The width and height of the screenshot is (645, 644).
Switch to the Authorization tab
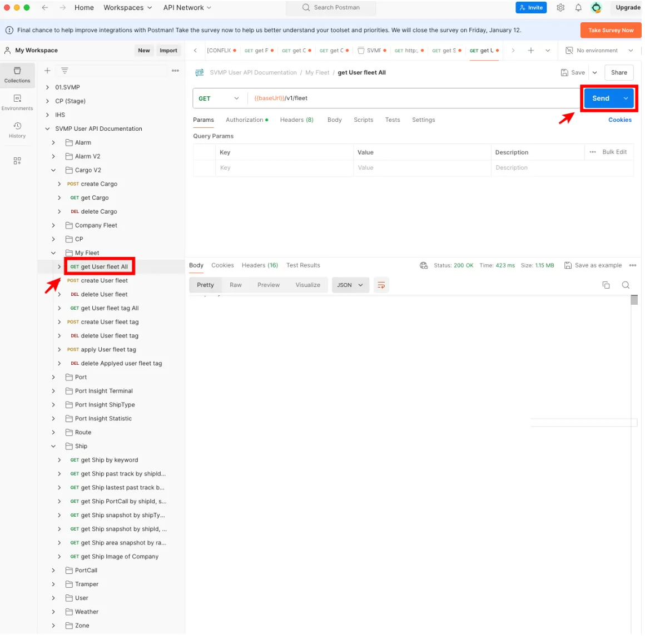247,120
